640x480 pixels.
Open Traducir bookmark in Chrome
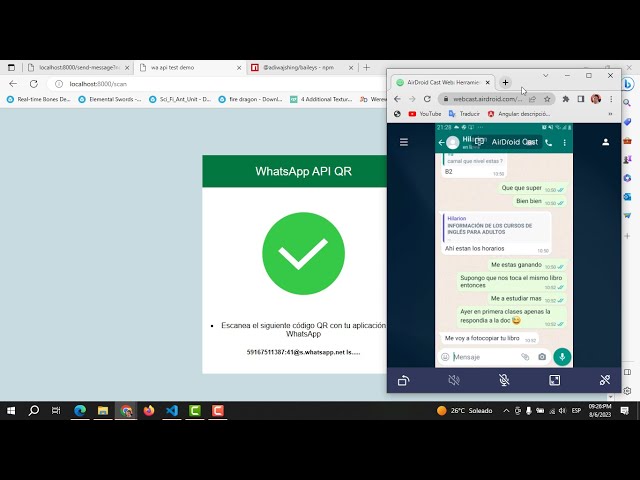(x=464, y=114)
